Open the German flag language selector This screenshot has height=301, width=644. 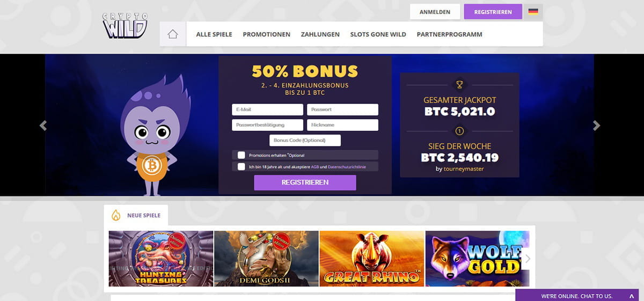click(533, 11)
